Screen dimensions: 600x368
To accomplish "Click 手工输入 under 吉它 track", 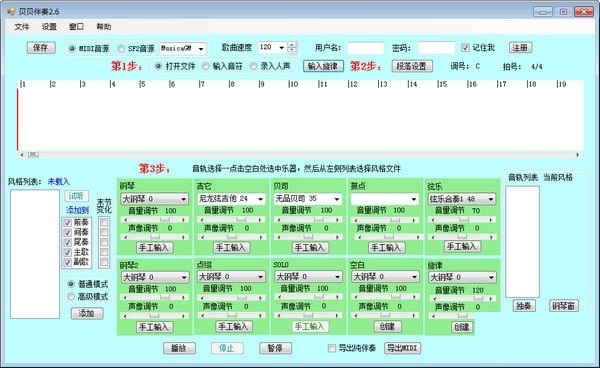I will coord(232,248).
